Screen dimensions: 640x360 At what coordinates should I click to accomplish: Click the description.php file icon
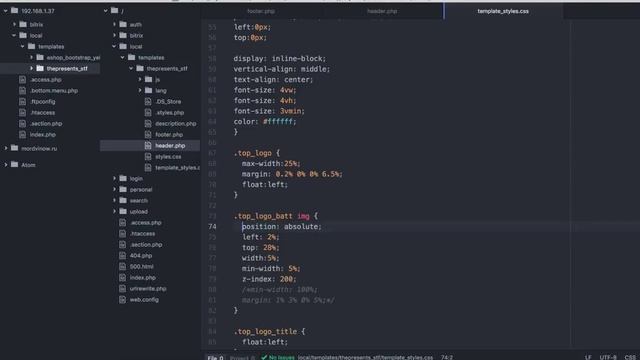pyautogui.click(x=148, y=124)
